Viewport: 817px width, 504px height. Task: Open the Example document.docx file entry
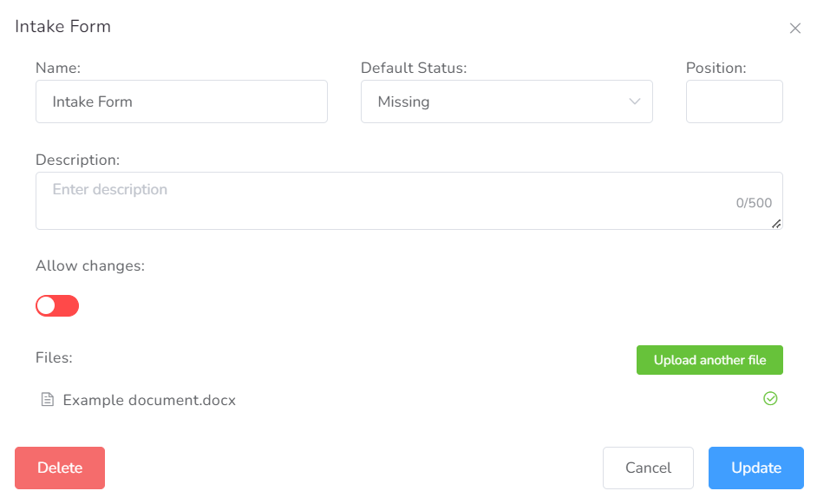click(x=149, y=400)
